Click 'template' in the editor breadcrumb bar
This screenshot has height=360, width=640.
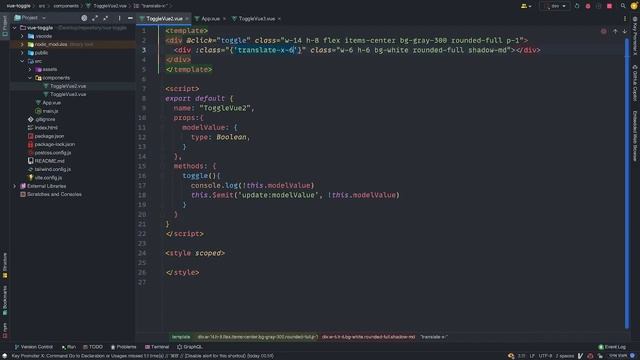(x=181, y=337)
